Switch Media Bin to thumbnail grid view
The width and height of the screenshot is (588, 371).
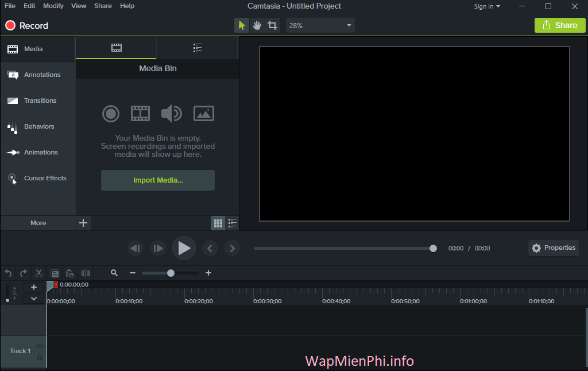[x=218, y=223]
